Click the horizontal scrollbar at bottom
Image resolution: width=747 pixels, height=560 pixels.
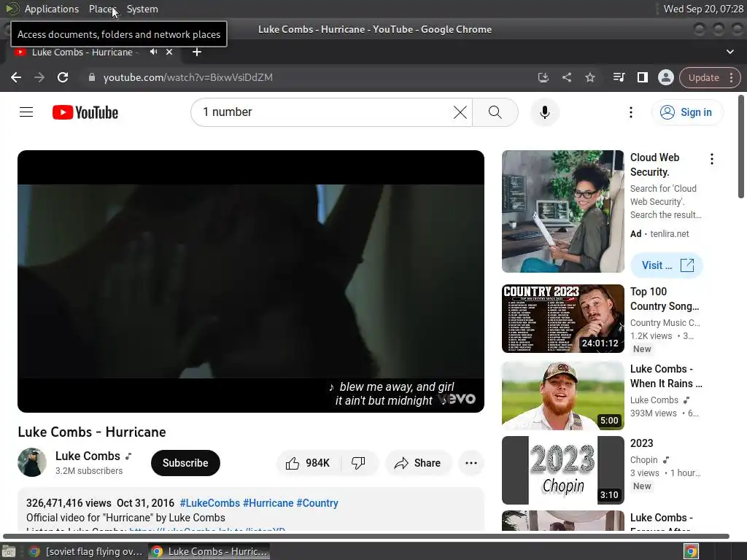click(x=366, y=536)
